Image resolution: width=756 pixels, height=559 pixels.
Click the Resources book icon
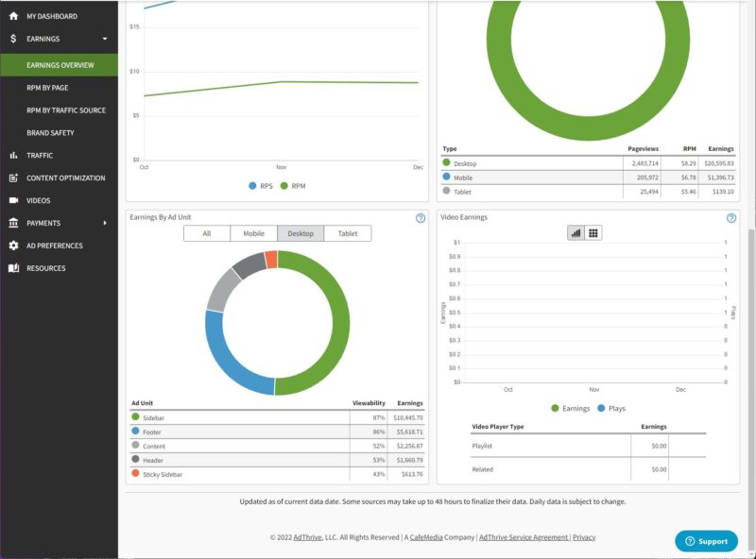(13, 268)
